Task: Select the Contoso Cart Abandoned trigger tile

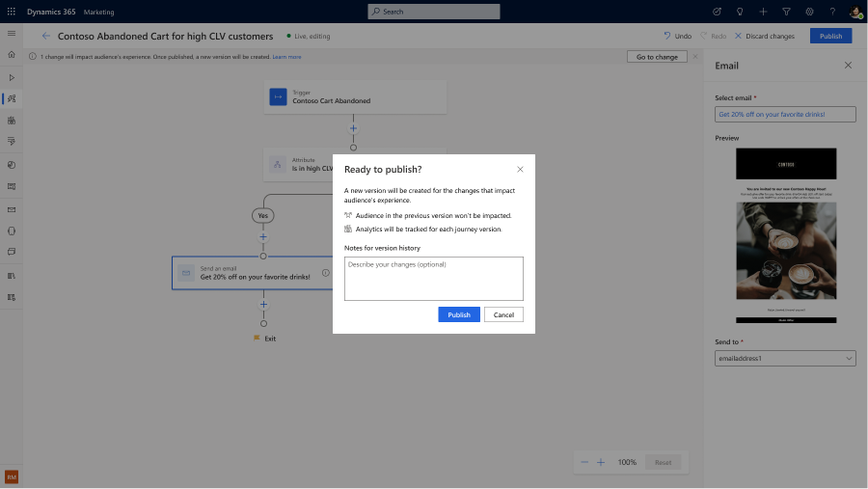Action: click(x=355, y=96)
